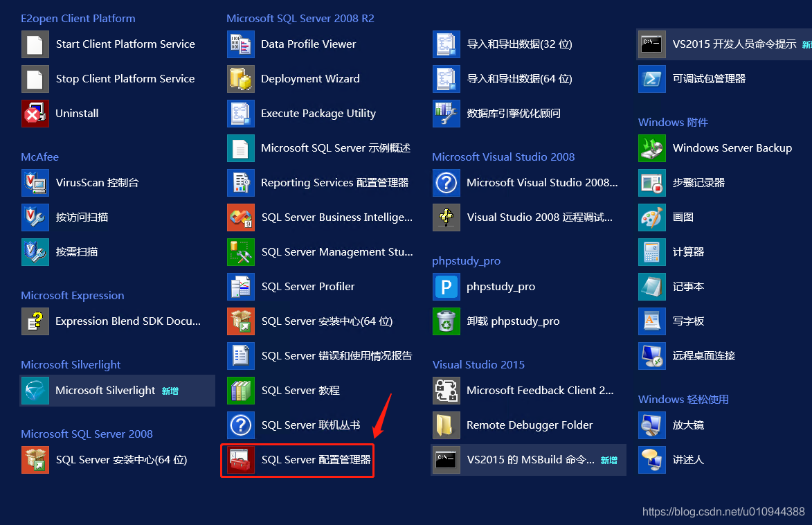Viewport: 812px width, 525px height.
Task: Open Start Client Platform Service icon
Action: 35,44
